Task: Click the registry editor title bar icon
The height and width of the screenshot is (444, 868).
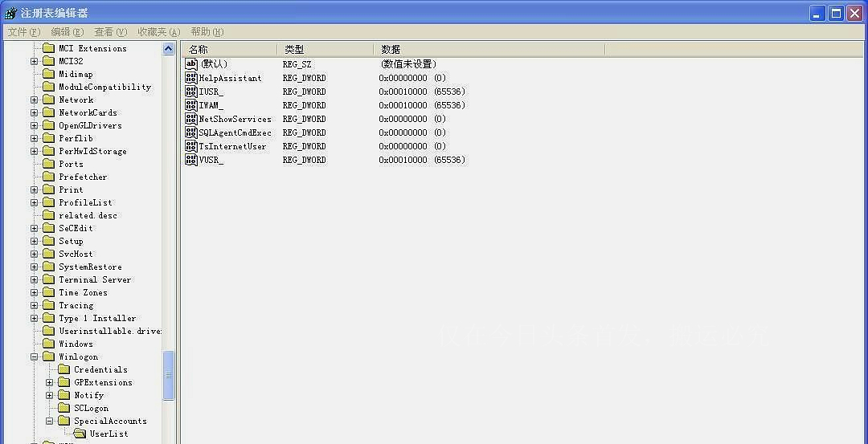Action: point(10,14)
